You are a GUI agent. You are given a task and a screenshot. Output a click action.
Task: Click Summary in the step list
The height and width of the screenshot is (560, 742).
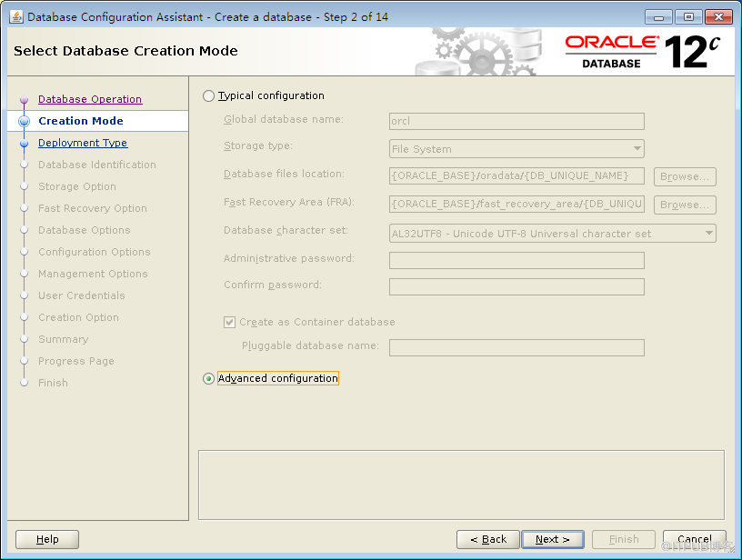(64, 339)
